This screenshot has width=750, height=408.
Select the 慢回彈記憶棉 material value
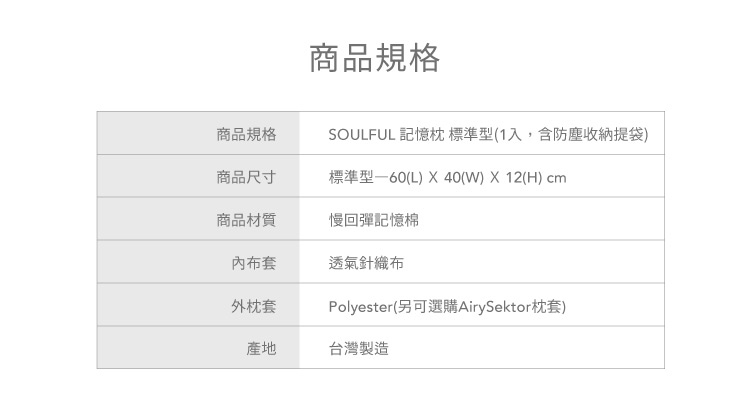pyautogui.click(x=374, y=221)
